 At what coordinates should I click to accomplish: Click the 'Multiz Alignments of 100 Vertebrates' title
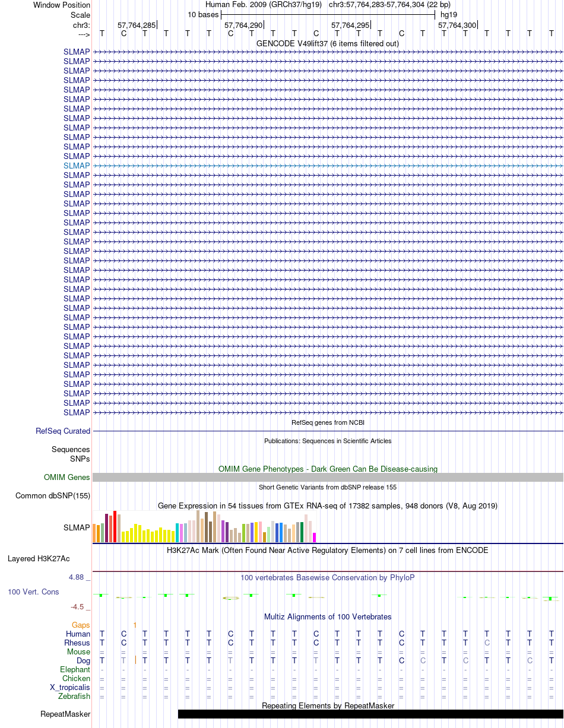pyautogui.click(x=328, y=617)
